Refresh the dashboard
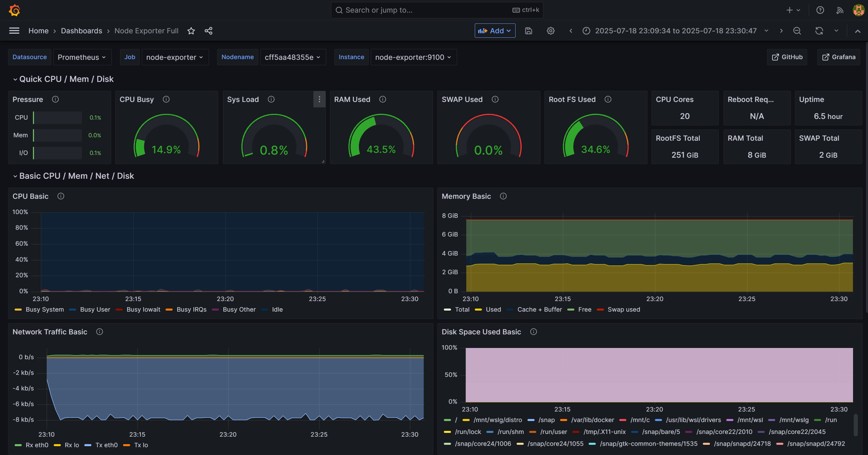 (819, 31)
